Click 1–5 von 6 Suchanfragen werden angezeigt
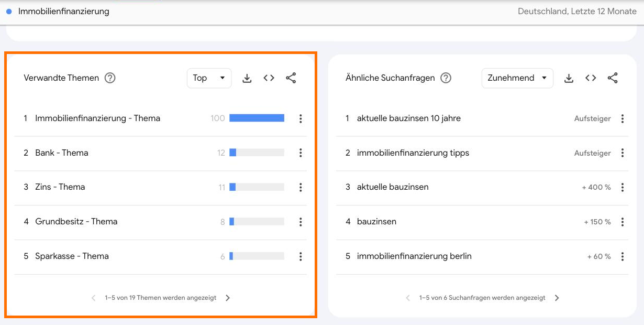The image size is (644, 325). pos(482,298)
